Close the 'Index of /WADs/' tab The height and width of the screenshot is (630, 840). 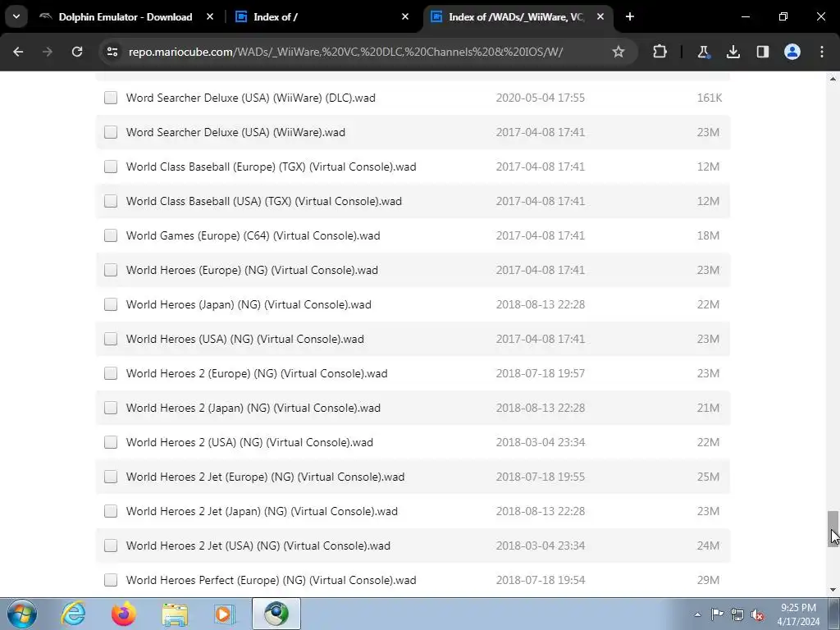[x=600, y=16]
